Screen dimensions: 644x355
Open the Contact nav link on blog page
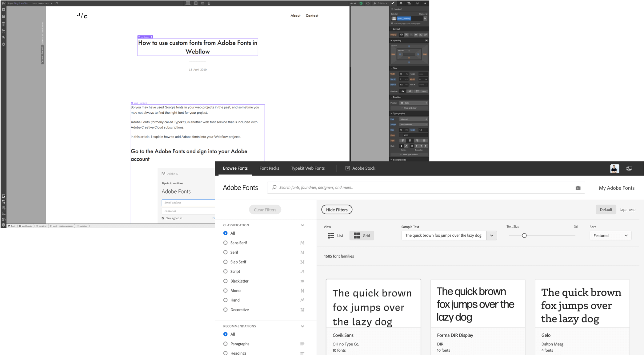312,15
